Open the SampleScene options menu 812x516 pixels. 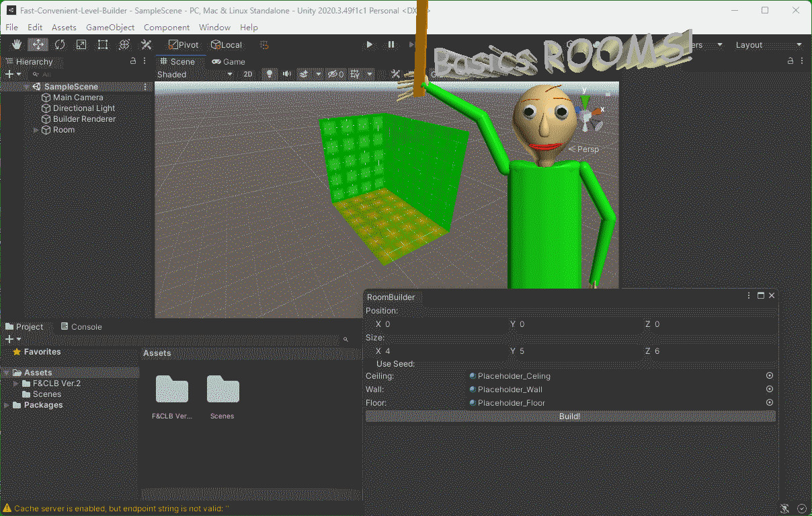(145, 87)
